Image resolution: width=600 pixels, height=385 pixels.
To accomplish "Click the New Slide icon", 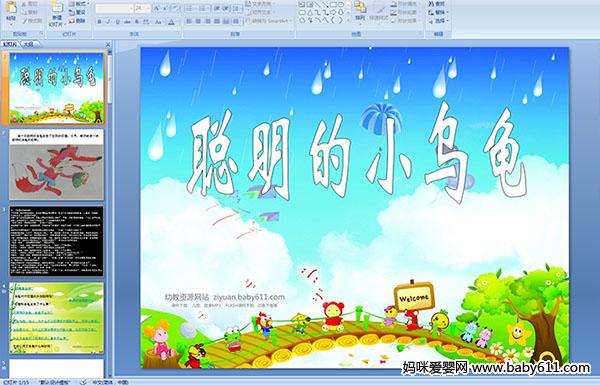I will (x=57, y=8).
